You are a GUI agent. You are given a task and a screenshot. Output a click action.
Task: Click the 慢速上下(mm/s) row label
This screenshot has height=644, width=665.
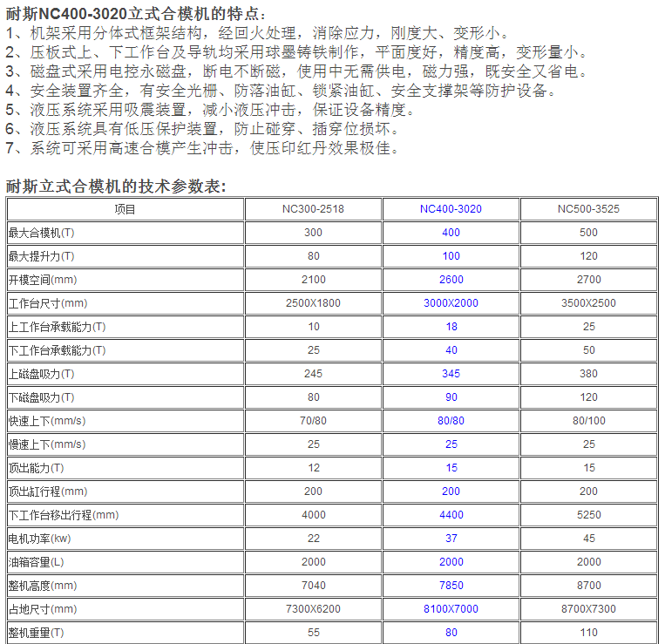pos(47,444)
